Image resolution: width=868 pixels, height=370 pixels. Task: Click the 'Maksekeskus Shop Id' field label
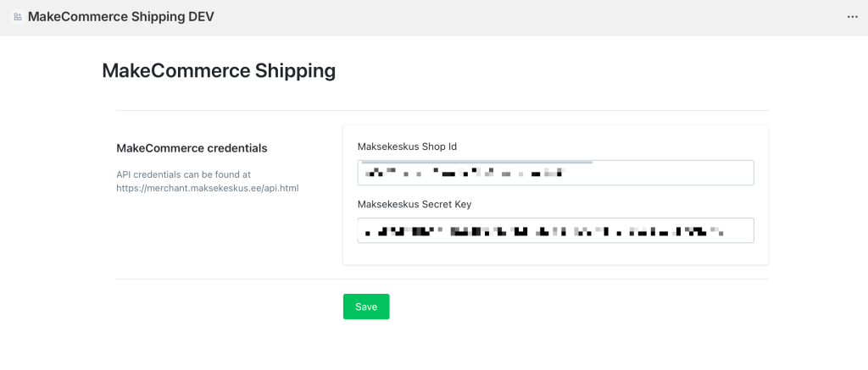click(407, 146)
